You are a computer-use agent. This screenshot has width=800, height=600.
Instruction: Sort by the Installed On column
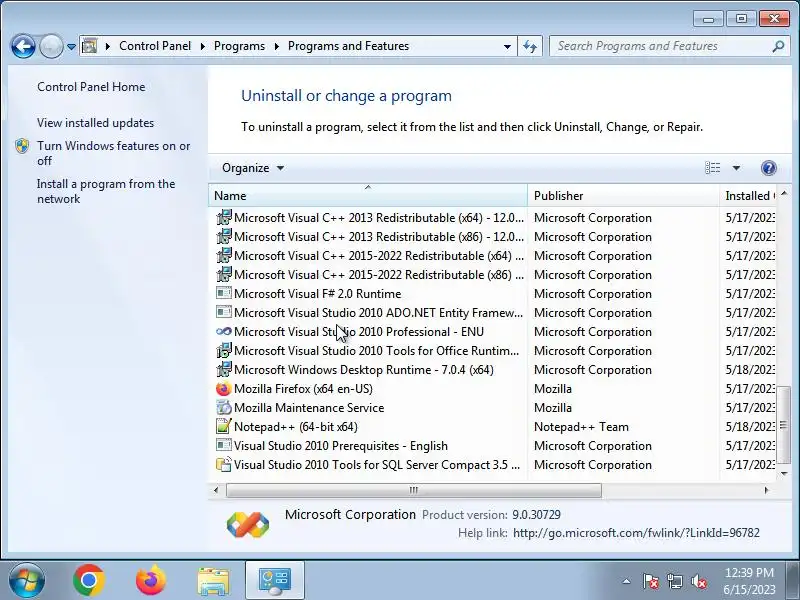[x=747, y=195]
